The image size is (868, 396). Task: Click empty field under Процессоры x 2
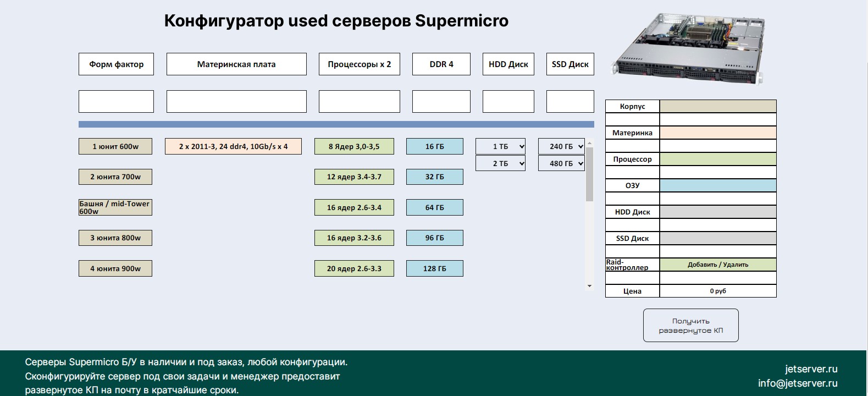point(360,102)
